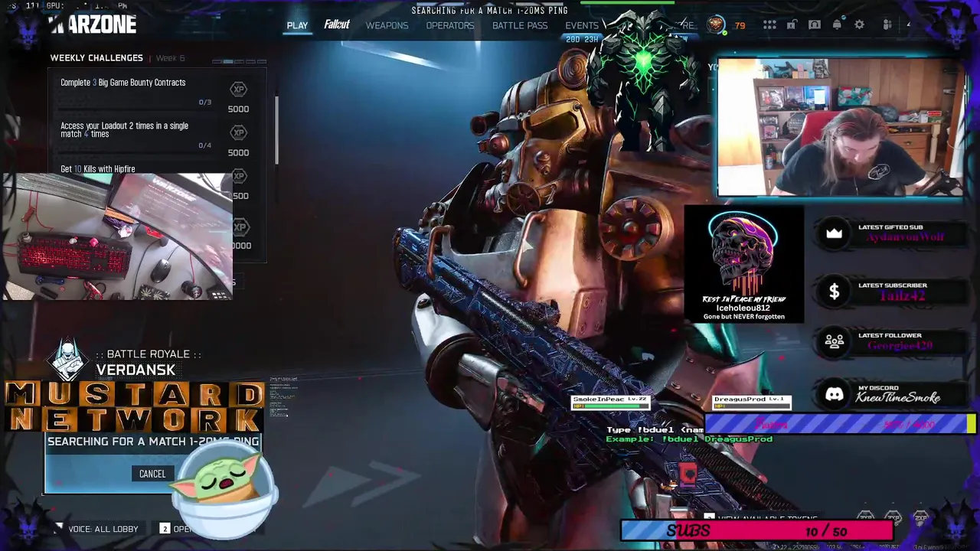980x551 pixels.
Task: Cancel the matchmaking search
Action: [152, 474]
